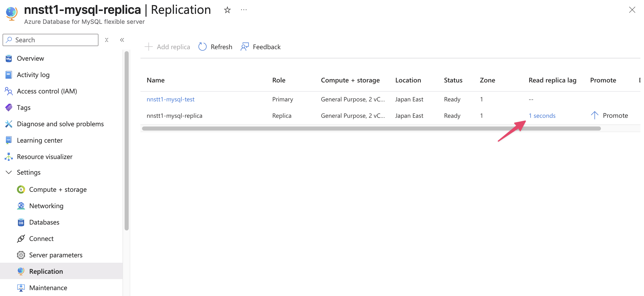
Task: Click the Refresh icon
Action: pyautogui.click(x=203, y=47)
